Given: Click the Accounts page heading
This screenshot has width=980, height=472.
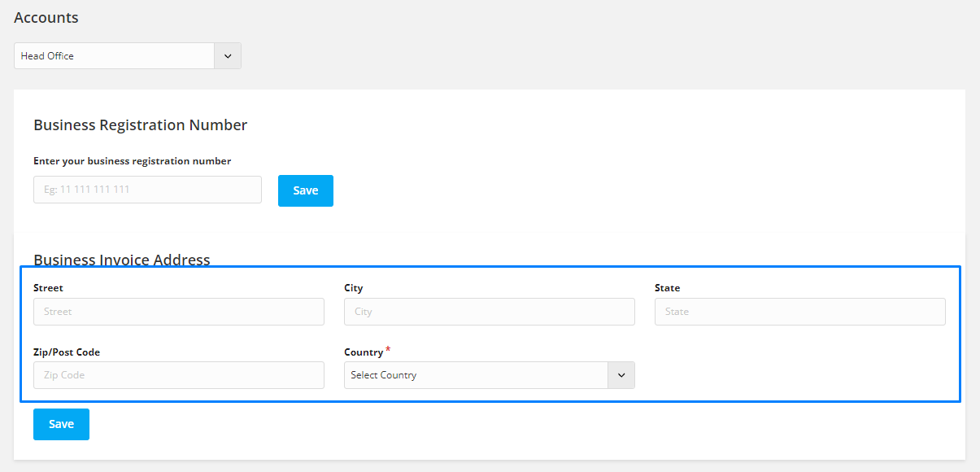Looking at the screenshot, I should 46,17.
